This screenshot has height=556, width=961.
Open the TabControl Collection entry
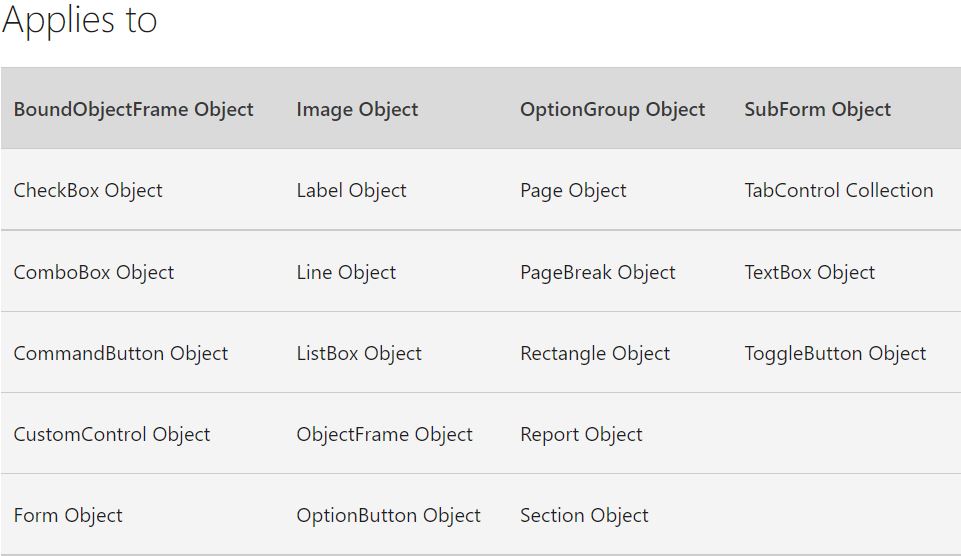(838, 191)
